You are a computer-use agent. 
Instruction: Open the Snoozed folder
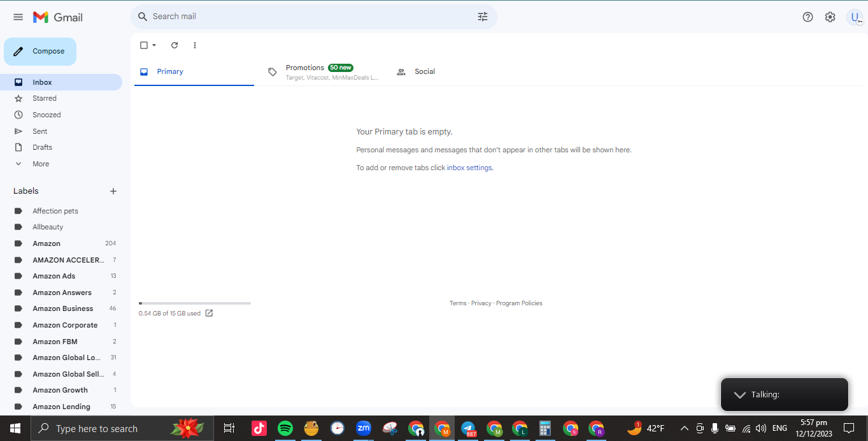pyautogui.click(x=61, y=115)
